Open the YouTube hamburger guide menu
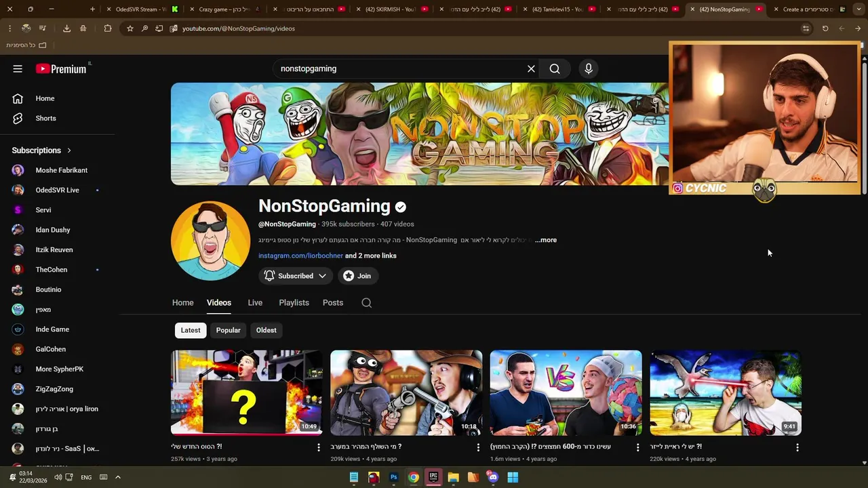The width and height of the screenshot is (868, 488). click(18, 68)
